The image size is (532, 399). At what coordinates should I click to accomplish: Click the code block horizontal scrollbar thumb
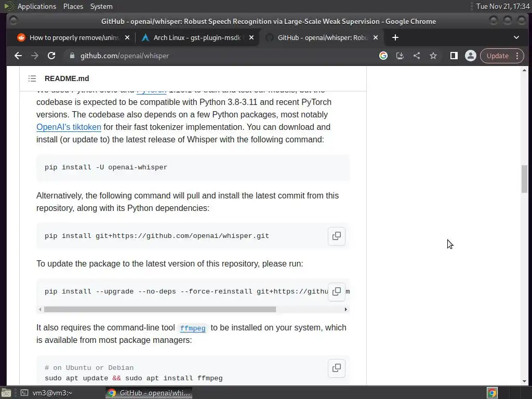[160, 310]
